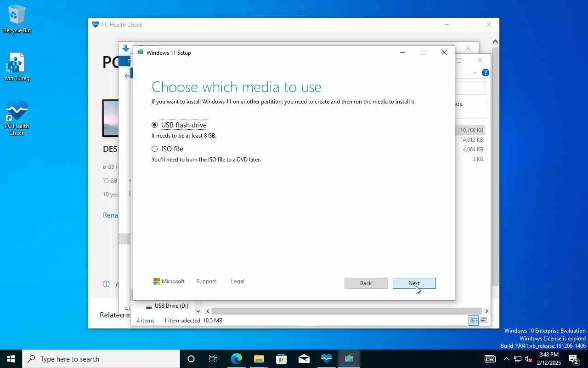Viewport: 588px width, 368px height.
Task: Click the Explorer navigation pane down arrow
Action: click(198, 311)
